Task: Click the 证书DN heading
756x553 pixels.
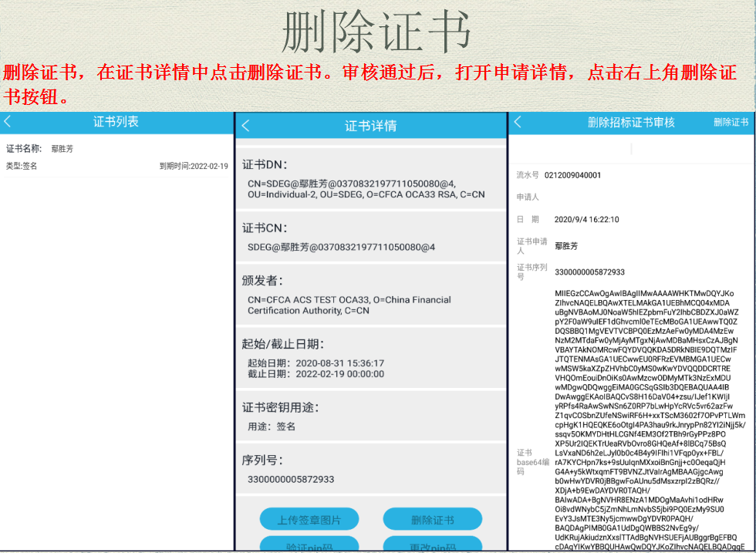Action: 265,165
